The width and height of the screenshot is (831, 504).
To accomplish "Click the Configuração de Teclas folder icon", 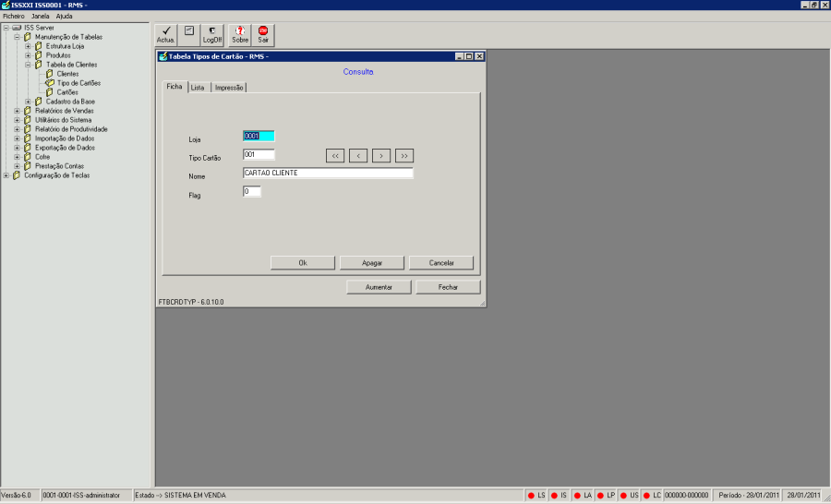I will coord(17,175).
